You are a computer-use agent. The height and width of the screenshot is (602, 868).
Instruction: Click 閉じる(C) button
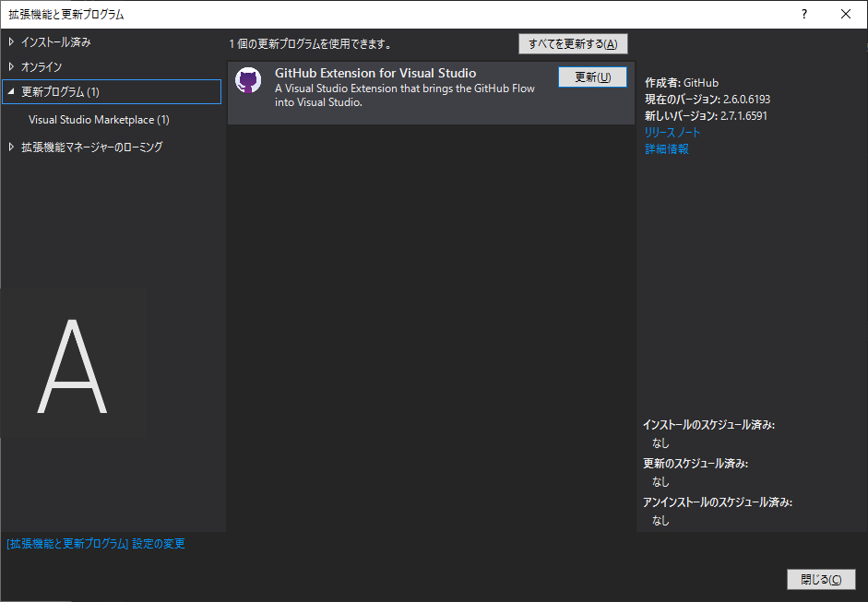(821, 579)
